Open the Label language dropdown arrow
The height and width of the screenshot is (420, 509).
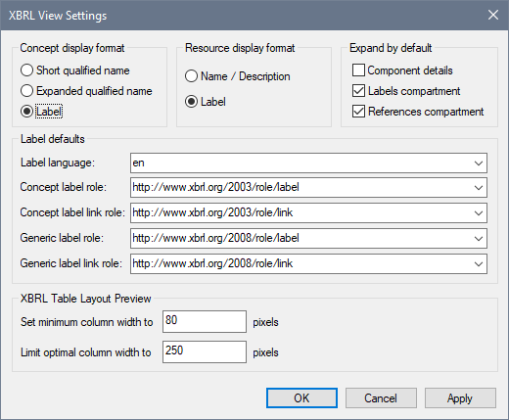479,163
